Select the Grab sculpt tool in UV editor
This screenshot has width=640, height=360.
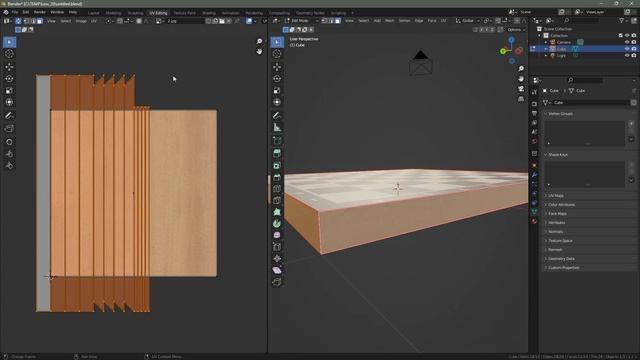tap(9, 142)
